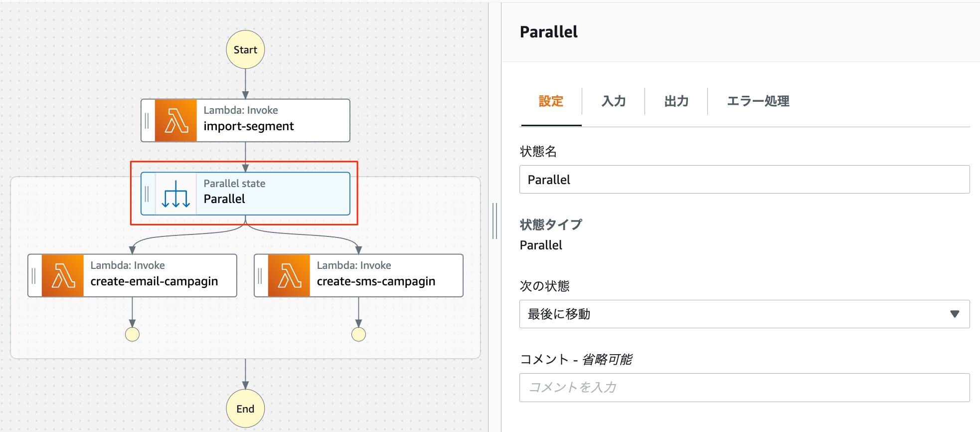Select the create-sms-campagin state name
The image size is (980, 432).
[x=376, y=281]
